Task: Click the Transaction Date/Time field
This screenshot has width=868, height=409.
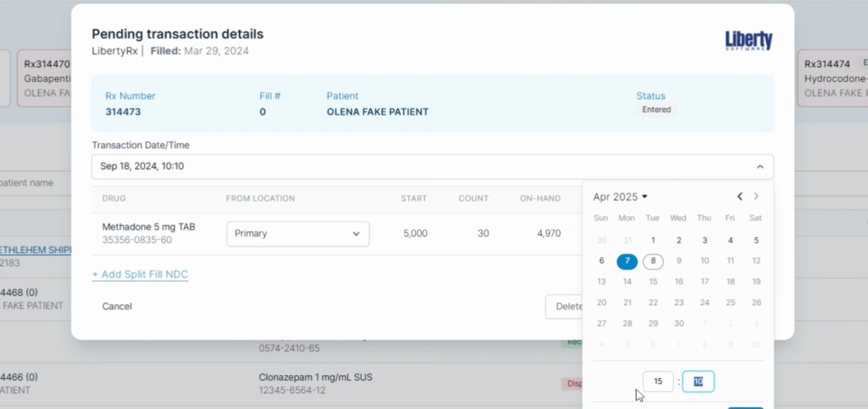Action: (x=416, y=167)
